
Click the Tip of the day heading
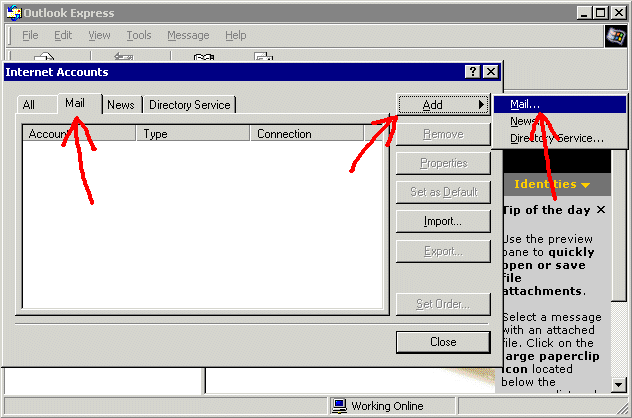(547, 210)
